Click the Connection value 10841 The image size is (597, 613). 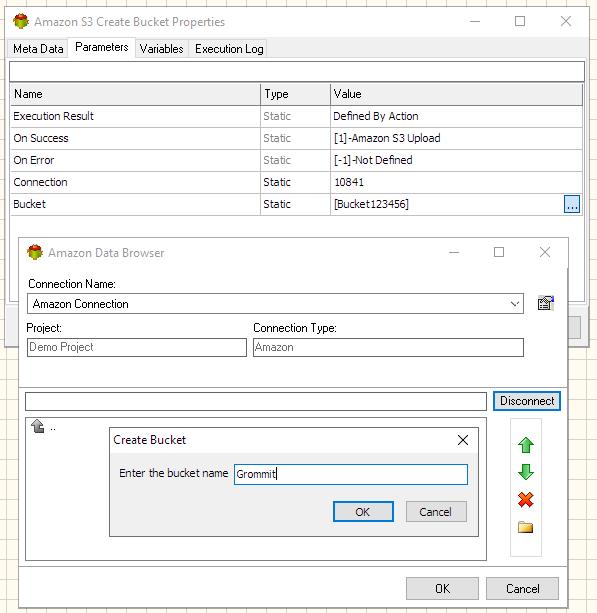click(x=349, y=182)
